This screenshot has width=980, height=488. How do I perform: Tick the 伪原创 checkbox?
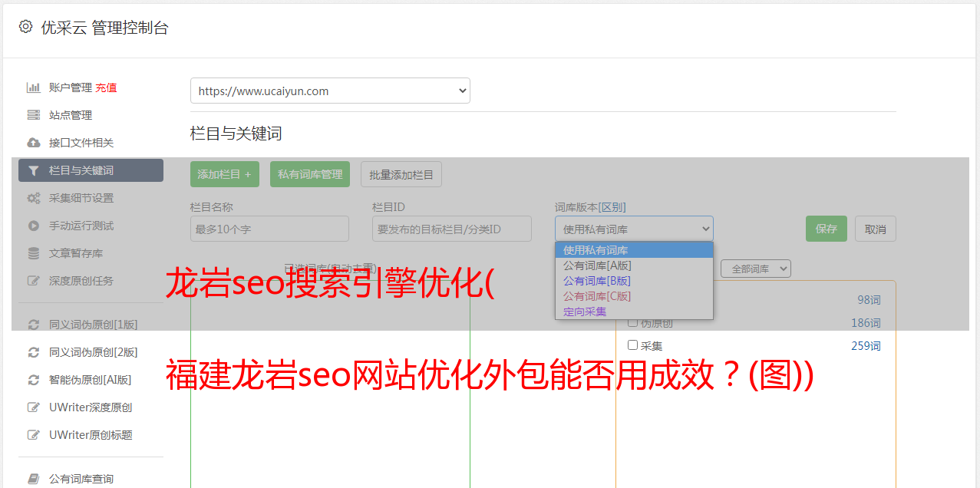(x=633, y=322)
